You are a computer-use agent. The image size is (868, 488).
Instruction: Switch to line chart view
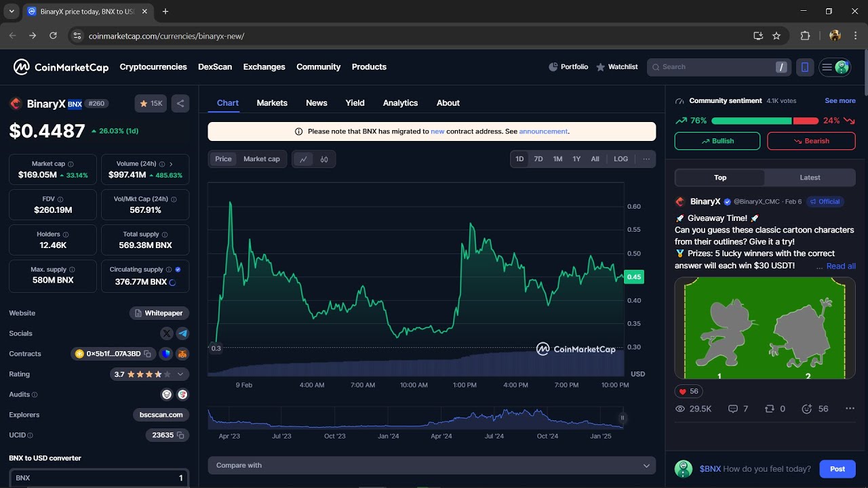coord(303,159)
